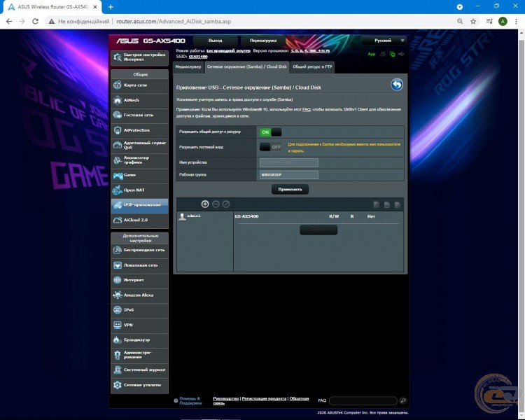Image resolution: width=525 pixels, height=420 pixels.
Task: Toggle guest login switch currently OFF
Action: tap(270, 147)
